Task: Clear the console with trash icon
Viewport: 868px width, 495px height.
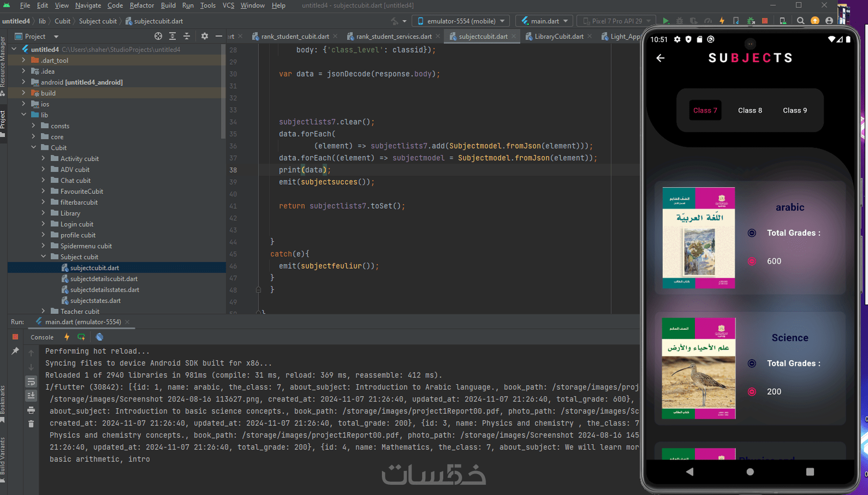Action: click(x=31, y=424)
